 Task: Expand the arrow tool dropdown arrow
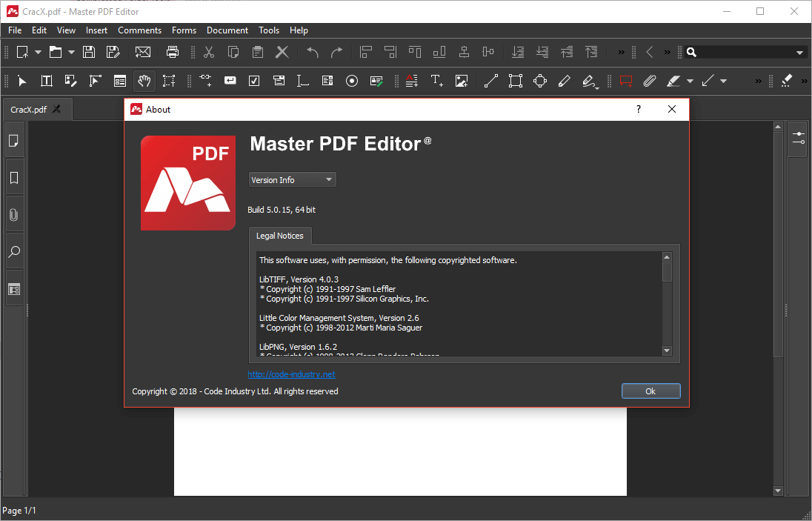pyautogui.click(x=723, y=82)
